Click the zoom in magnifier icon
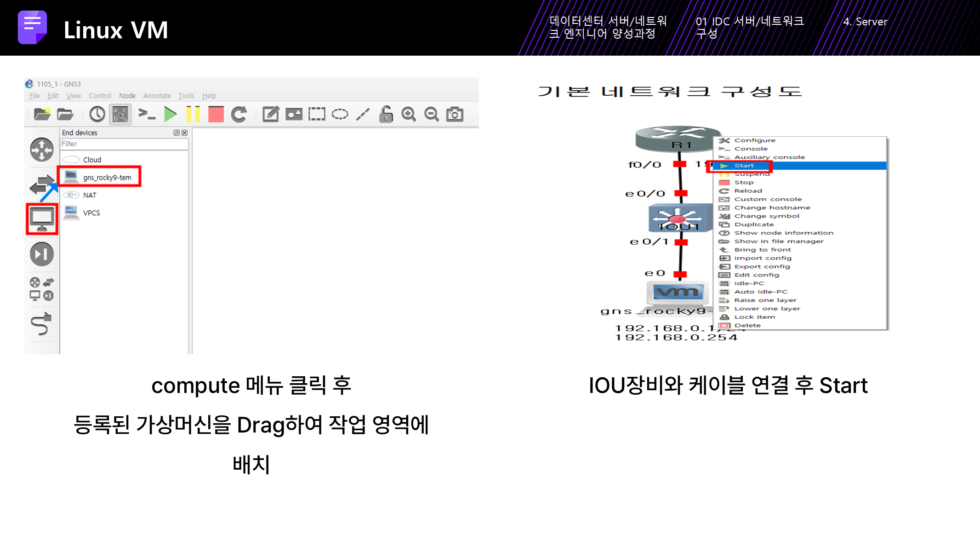The height and width of the screenshot is (552, 980). point(408,114)
